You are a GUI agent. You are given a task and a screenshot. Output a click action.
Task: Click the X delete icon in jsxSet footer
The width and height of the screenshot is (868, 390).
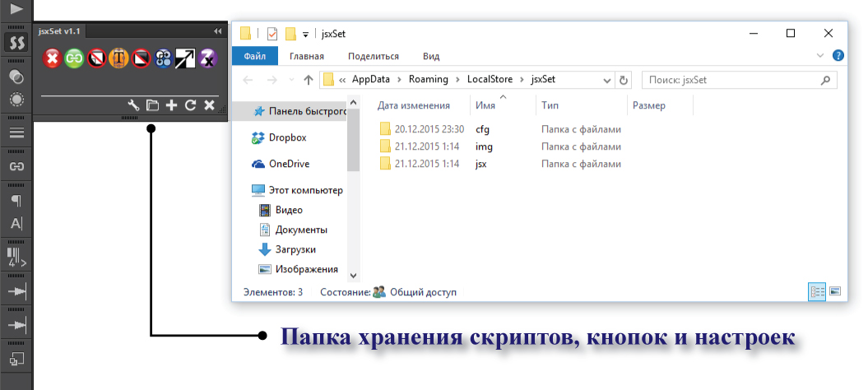click(x=209, y=105)
